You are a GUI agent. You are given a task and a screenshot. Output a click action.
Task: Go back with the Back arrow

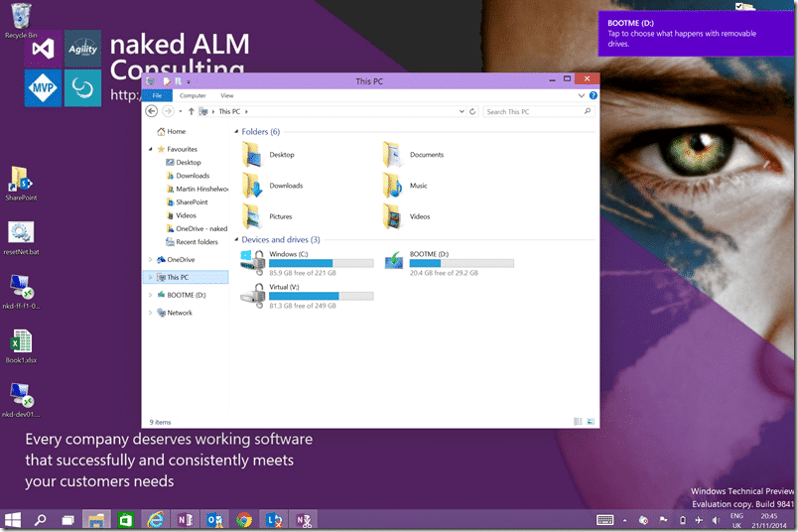coord(151,111)
